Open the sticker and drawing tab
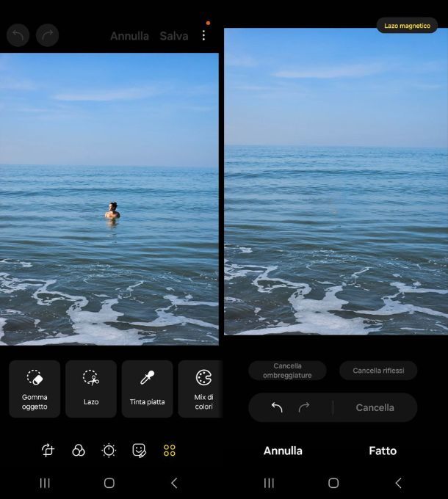This screenshot has width=448, height=499. (139, 451)
